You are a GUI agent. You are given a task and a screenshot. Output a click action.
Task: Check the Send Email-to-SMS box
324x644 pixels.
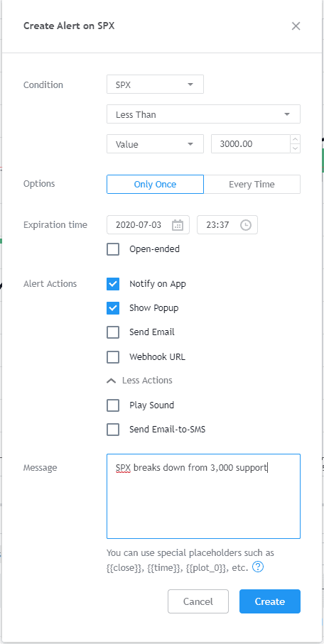[113, 430]
